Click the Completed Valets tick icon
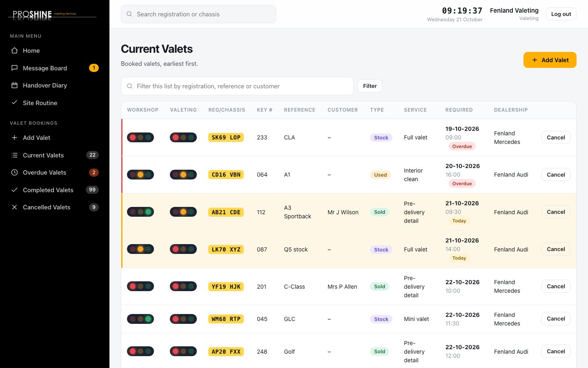 tap(14, 190)
